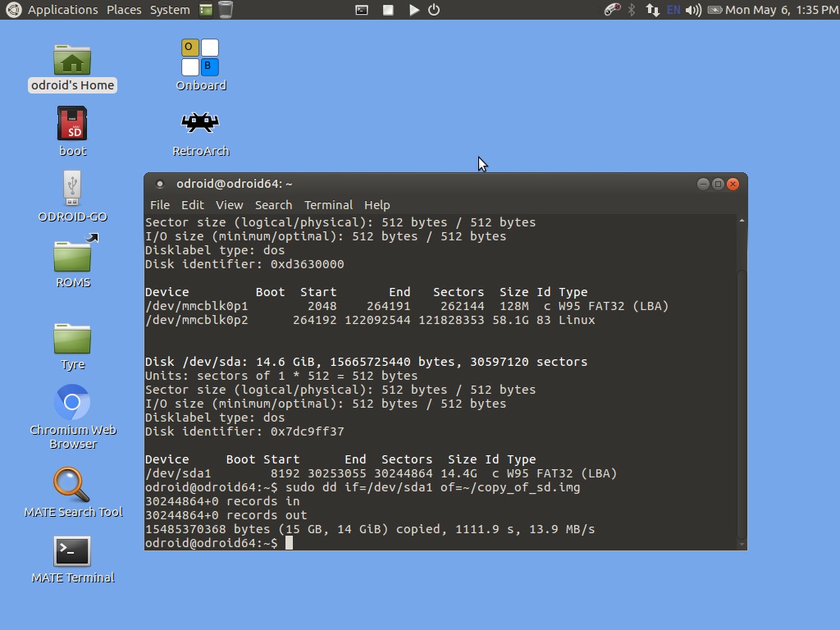Click the trash icon in top panel
The height and width of the screenshot is (630, 840).
click(x=225, y=10)
